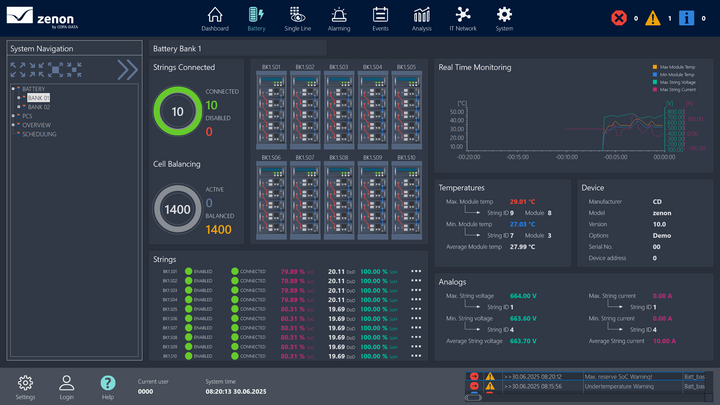This screenshot has width=720, height=405.
Task: Click the Cell Balancing 1400 ring gauge
Action: tap(177, 209)
